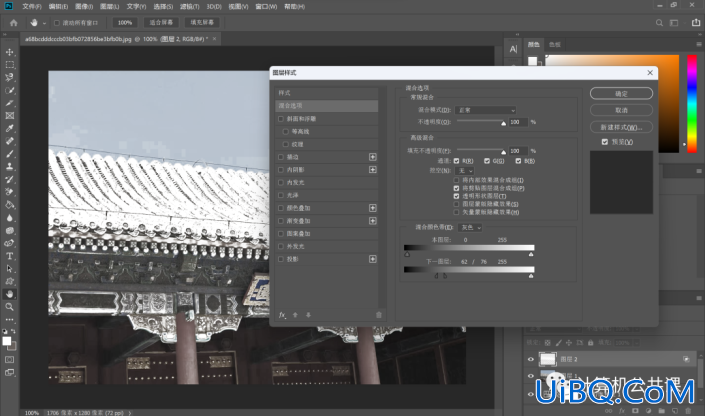Enable the Drop Shadow (投影) checkbox
The image size is (705, 416).
(281, 259)
